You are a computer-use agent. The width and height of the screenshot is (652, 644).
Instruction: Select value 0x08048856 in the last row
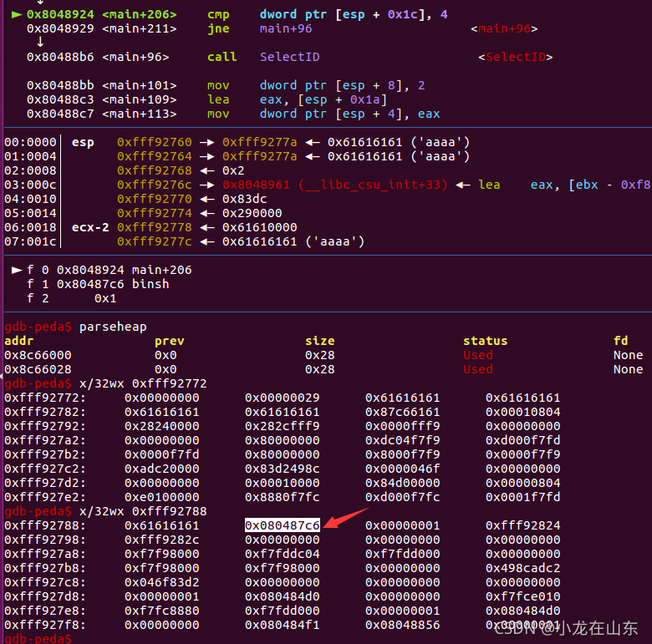403,625
